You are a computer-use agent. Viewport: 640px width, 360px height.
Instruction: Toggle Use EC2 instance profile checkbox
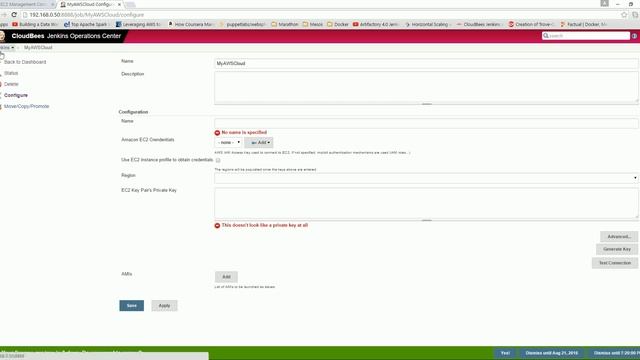[x=218, y=160]
